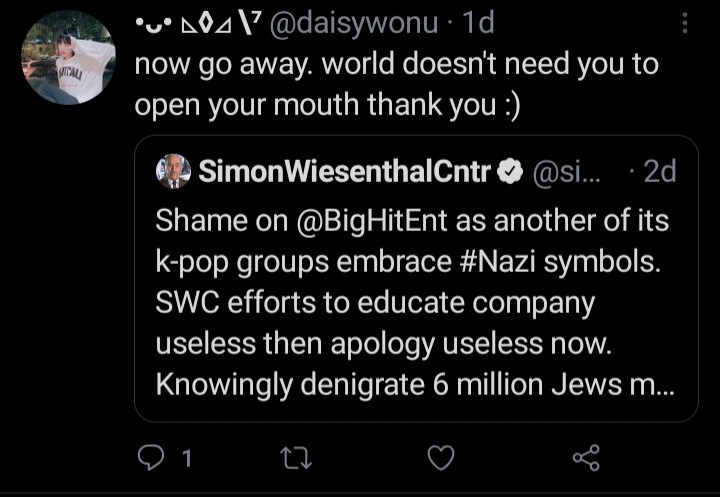
Task: Open the three-dot more options menu
Action: pos(684,23)
